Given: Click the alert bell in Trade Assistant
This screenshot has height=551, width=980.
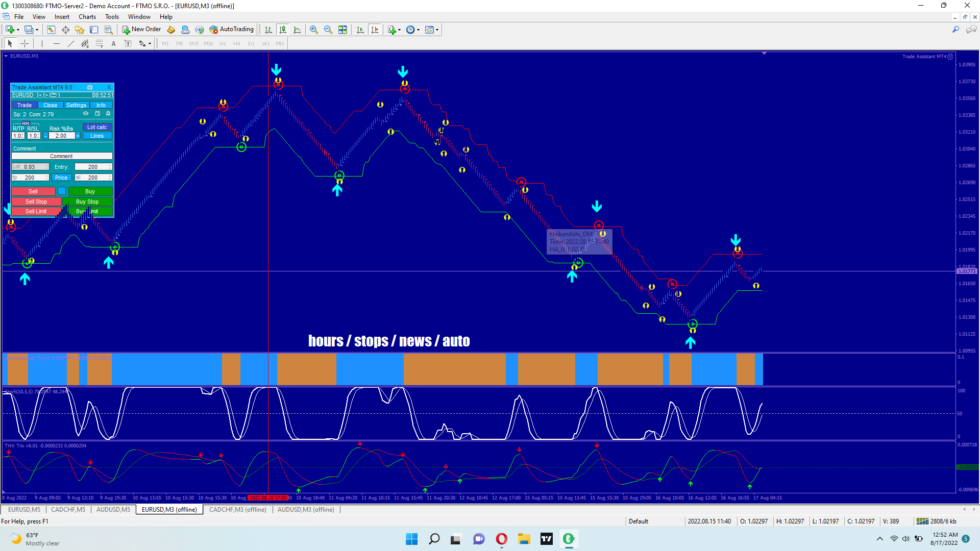Looking at the screenshot, I should (108, 114).
